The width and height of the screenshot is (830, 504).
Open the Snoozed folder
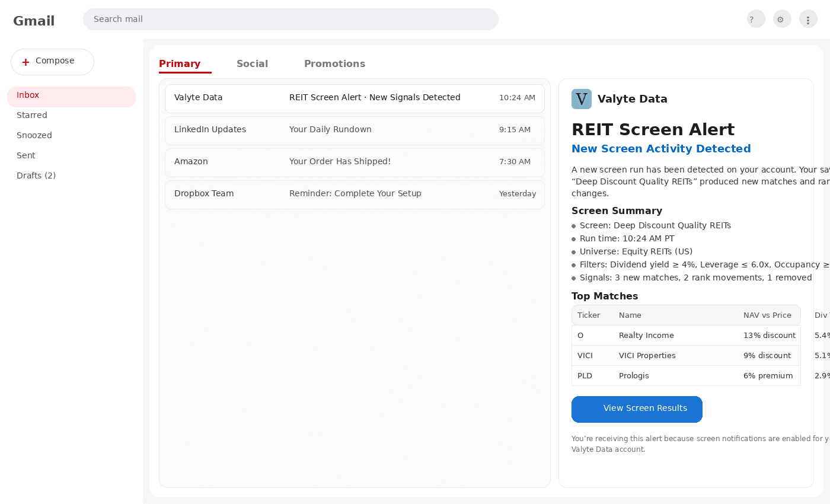click(x=34, y=135)
